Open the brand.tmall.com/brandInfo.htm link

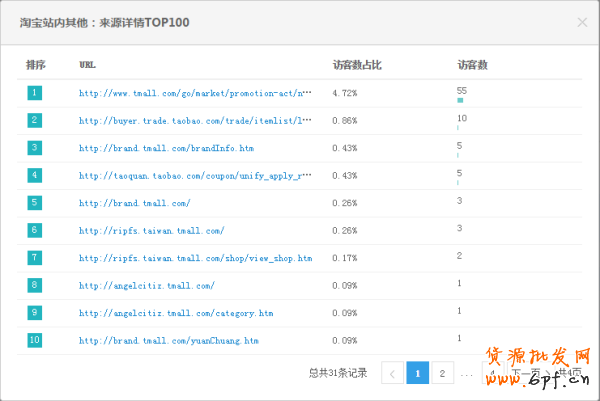(x=160, y=148)
